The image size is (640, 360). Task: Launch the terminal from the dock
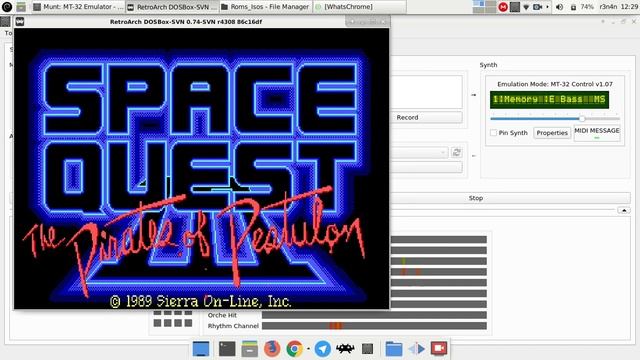click(x=227, y=349)
